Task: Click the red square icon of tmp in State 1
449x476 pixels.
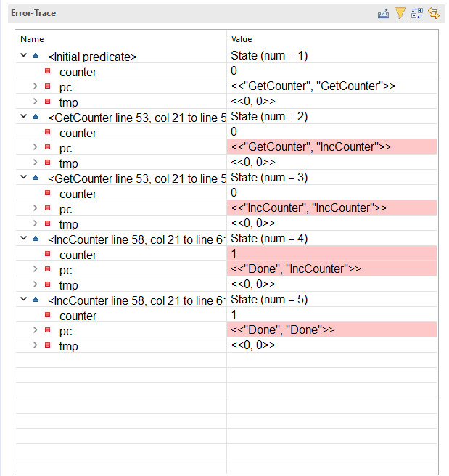Action: tap(47, 101)
